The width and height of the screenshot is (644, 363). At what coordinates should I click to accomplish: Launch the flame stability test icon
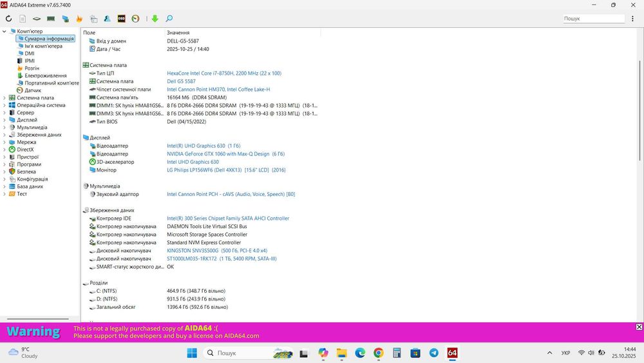pyautogui.click(x=79, y=19)
